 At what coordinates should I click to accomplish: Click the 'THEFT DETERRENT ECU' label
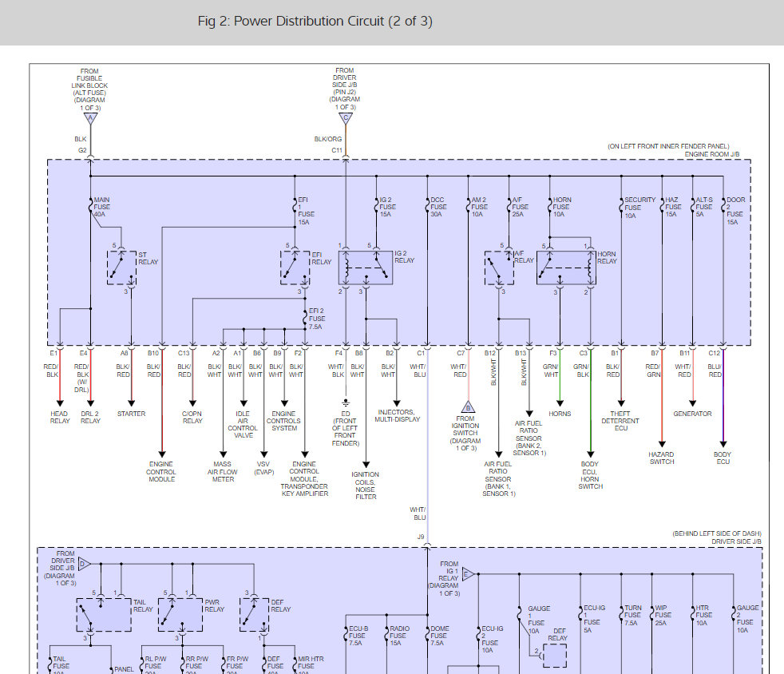point(620,421)
